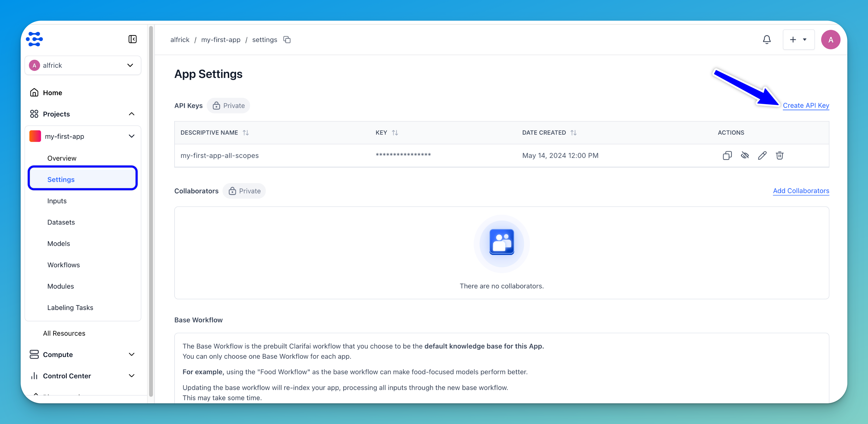Copy the my-first-app-all-scopes API key
868x424 pixels.
pyautogui.click(x=727, y=156)
